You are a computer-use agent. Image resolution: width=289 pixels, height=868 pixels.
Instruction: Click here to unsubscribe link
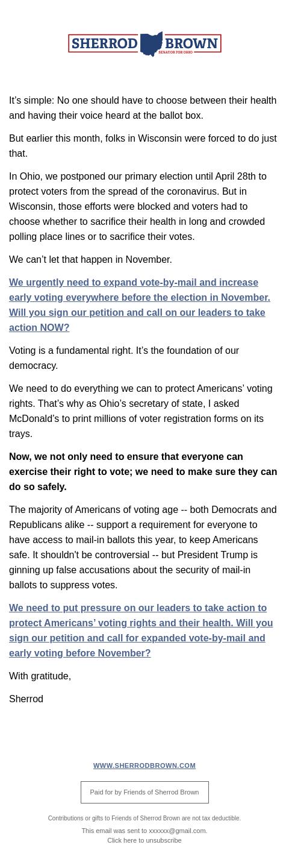(144, 840)
